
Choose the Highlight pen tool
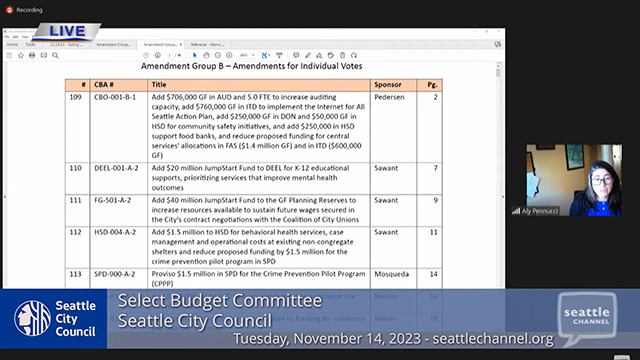point(308,55)
